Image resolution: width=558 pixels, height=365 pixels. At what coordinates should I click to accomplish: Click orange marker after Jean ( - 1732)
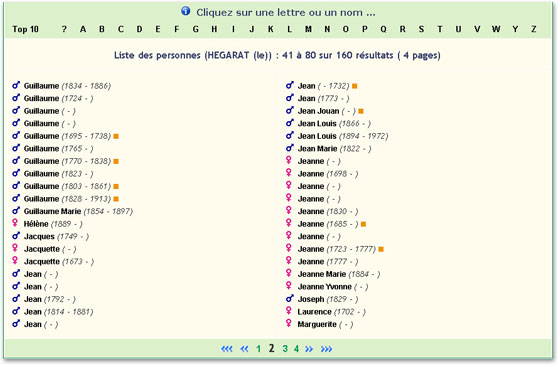(x=354, y=86)
